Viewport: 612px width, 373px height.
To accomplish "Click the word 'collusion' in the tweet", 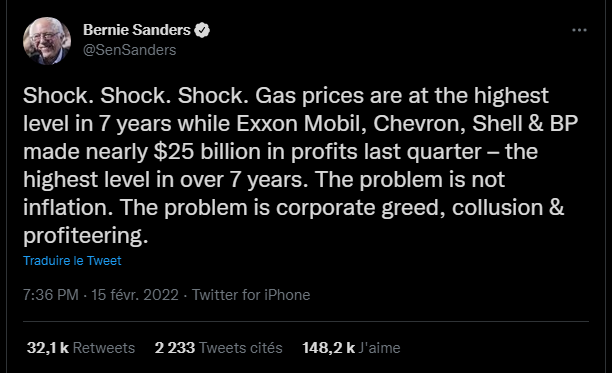I will tap(497, 208).
